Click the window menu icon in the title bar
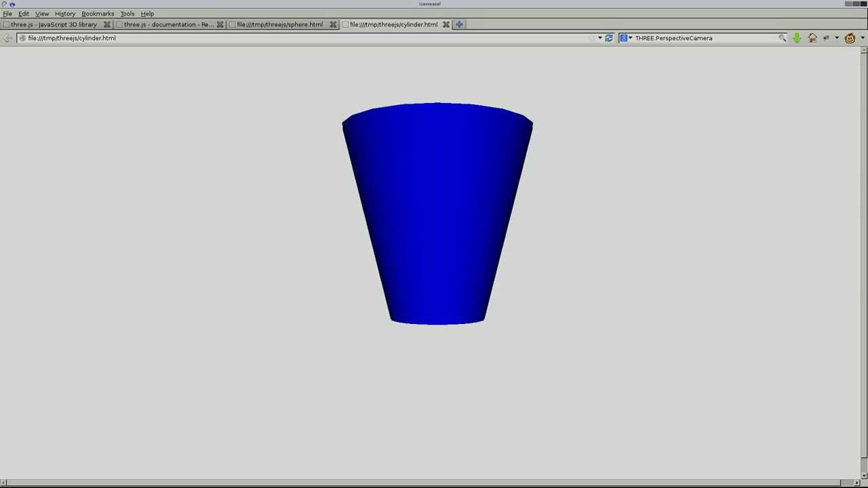The image size is (868, 488). pyautogui.click(x=4, y=4)
